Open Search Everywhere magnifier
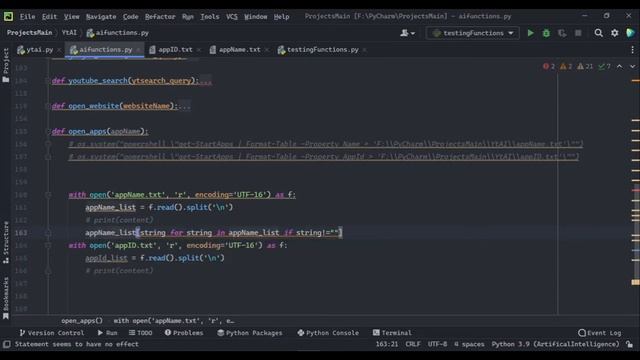 coord(598,33)
